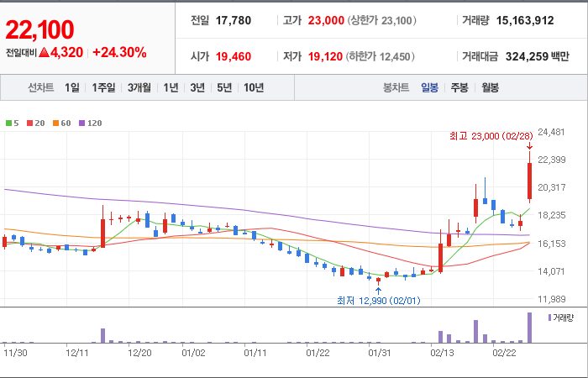Screen dimensions: 588x378
Task: Click the 봉차트 label
Action: click(x=396, y=87)
